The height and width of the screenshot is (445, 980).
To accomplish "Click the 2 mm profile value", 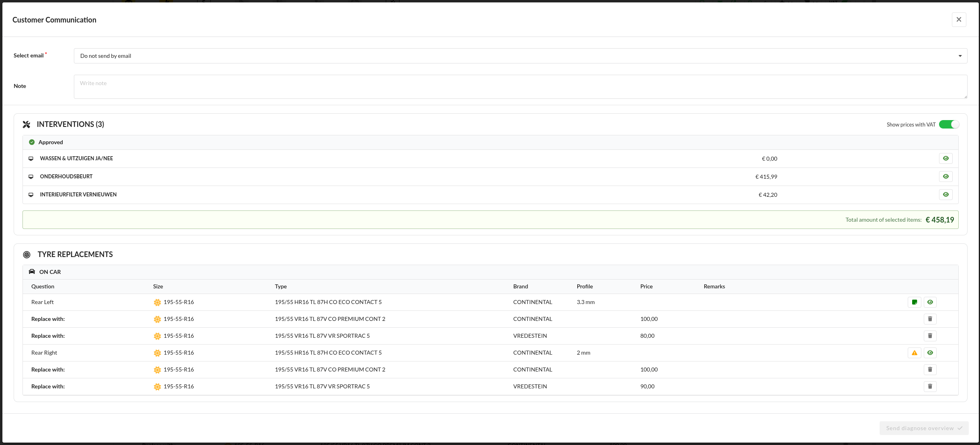I will click(583, 353).
